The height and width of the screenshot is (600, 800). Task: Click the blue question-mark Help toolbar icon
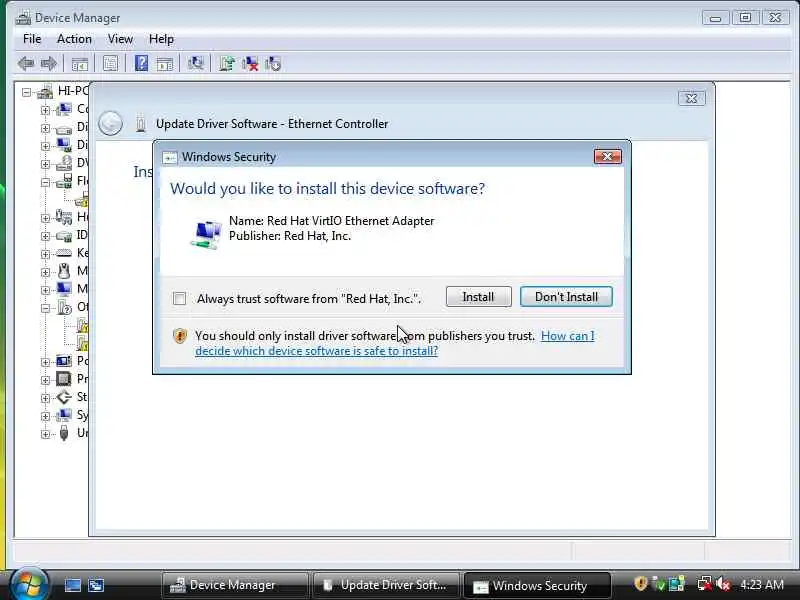click(141, 63)
